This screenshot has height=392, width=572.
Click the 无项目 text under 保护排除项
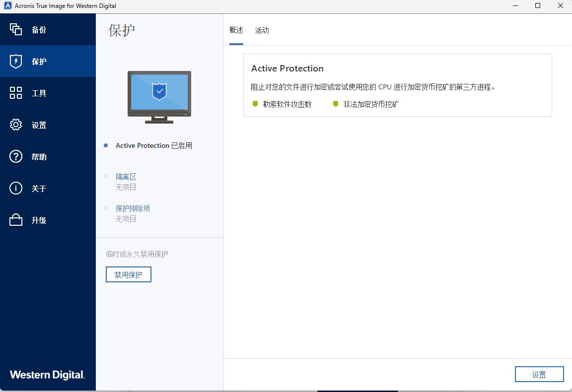click(126, 219)
